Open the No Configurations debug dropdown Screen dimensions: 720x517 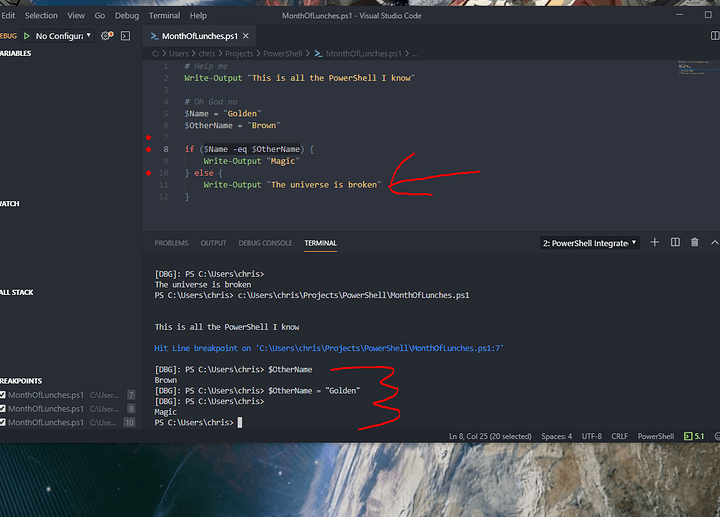63,36
